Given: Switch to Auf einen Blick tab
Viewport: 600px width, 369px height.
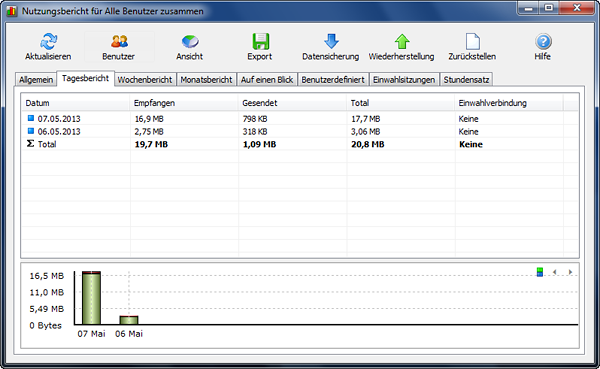Looking at the screenshot, I should [267, 80].
